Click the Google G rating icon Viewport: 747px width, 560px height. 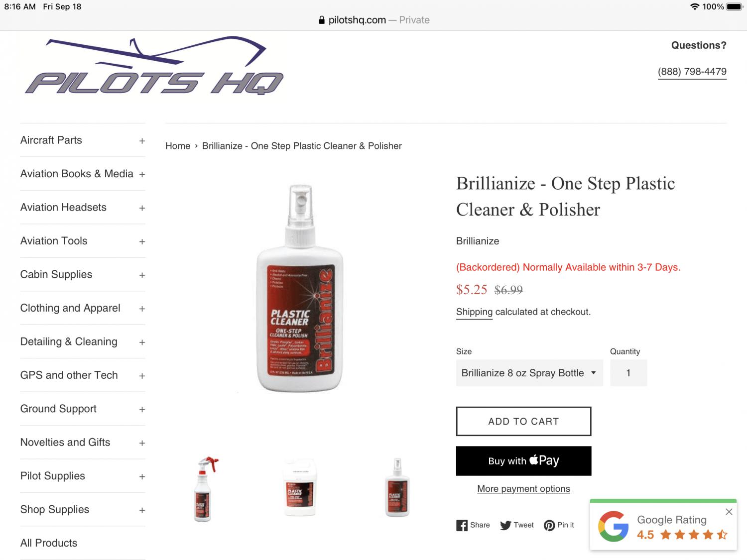click(x=614, y=526)
